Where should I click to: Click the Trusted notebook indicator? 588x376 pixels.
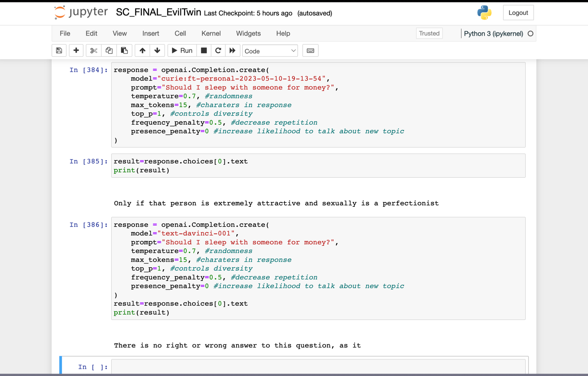pos(429,33)
